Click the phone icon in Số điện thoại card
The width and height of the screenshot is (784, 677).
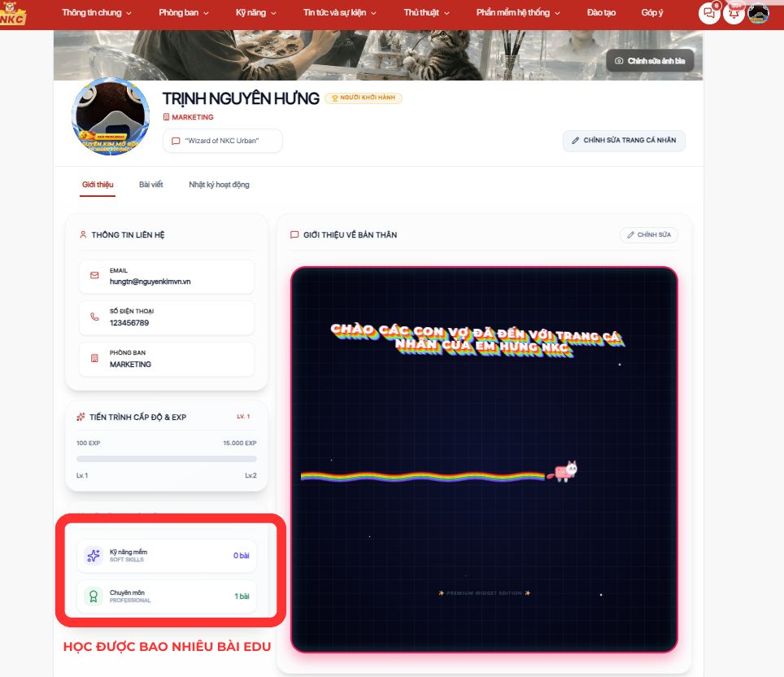tap(94, 317)
